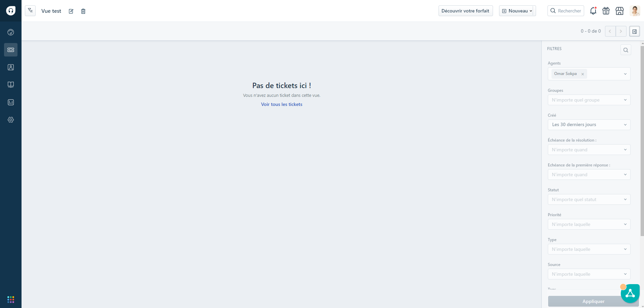Open the Reports chart icon in sidebar
This screenshot has width=644, height=308.
[x=11, y=102]
